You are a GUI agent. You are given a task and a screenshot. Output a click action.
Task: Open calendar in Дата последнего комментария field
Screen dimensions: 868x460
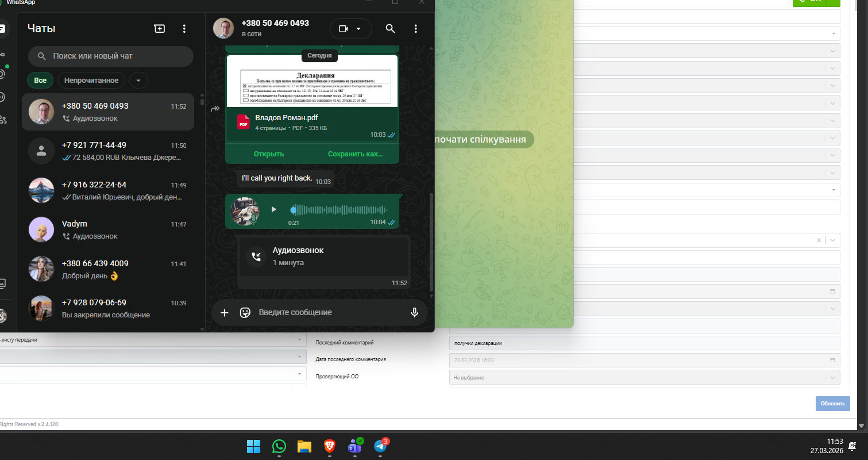tap(832, 361)
